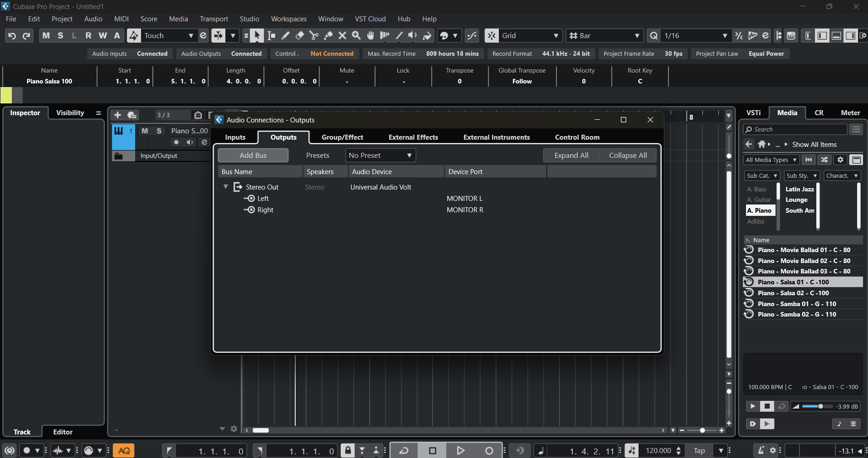Open the Sub Sty. filter dropdown
This screenshot has width=868, height=458.
pyautogui.click(x=802, y=175)
